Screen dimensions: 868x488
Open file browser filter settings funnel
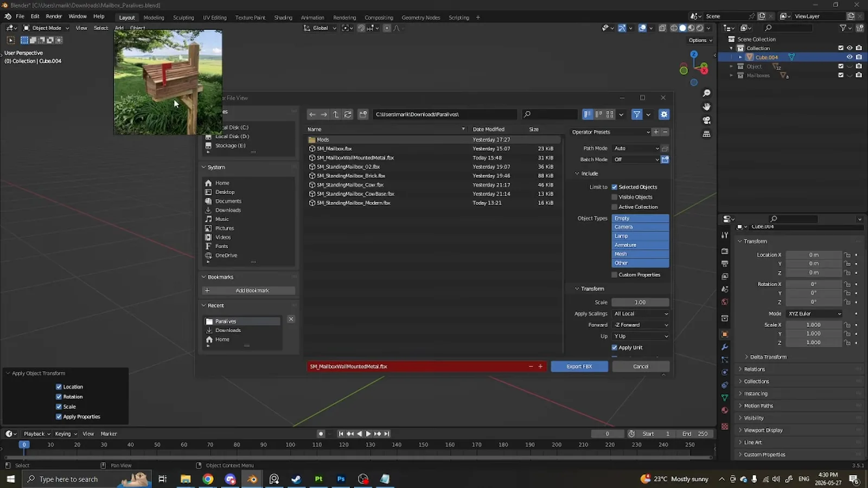[x=637, y=114]
